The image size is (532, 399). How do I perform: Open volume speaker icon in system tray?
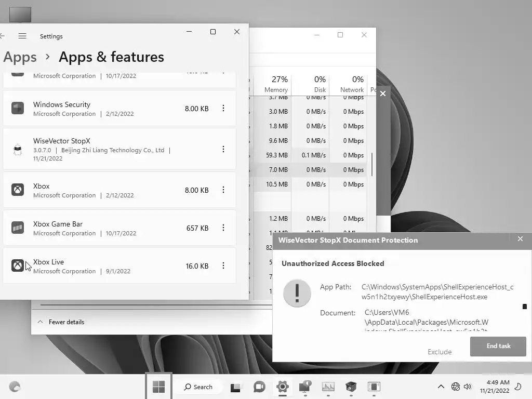468,387
